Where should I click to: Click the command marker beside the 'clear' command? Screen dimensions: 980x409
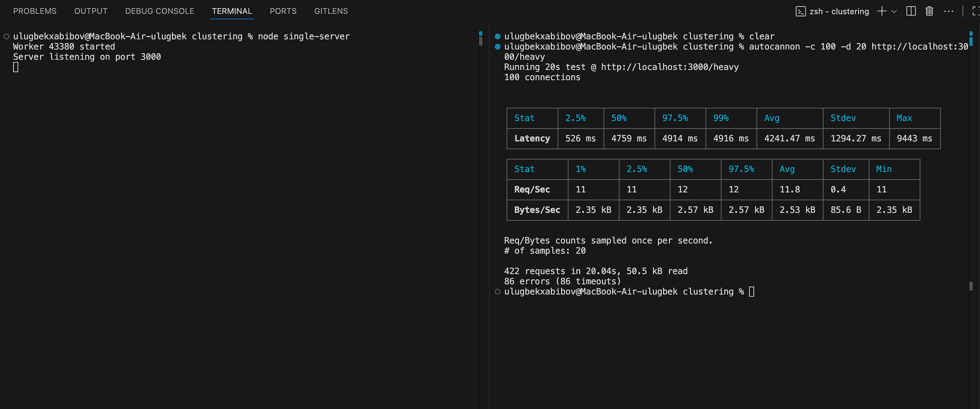[497, 36]
